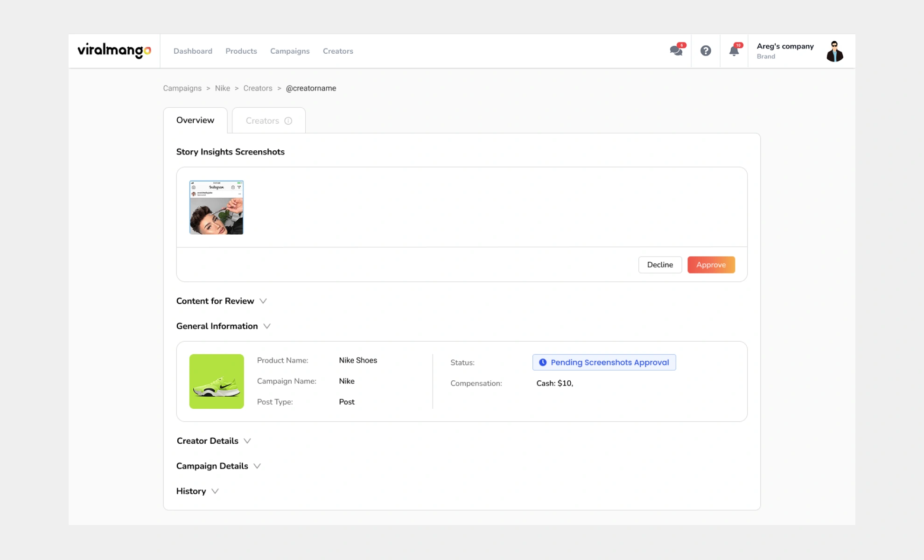Click the unread count badge on the bell

coord(738,45)
